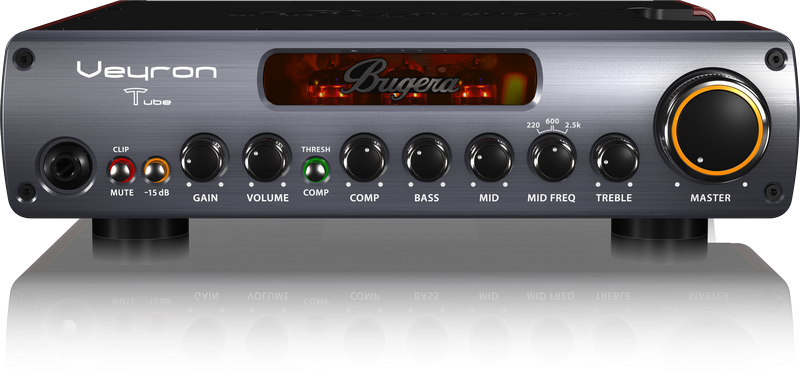The image size is (800, 384).
Task: Click the MID knob
Action: coord(489,158)
